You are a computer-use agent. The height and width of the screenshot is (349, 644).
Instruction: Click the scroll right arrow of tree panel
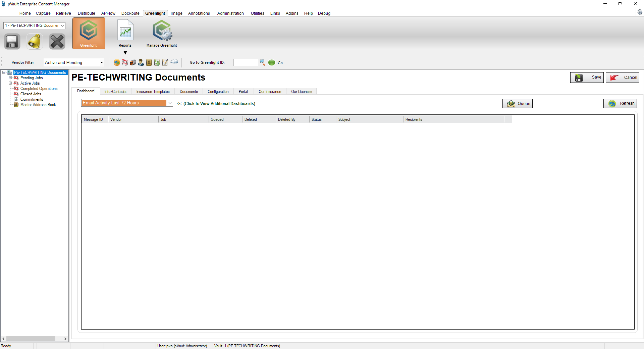coord(65,339)
